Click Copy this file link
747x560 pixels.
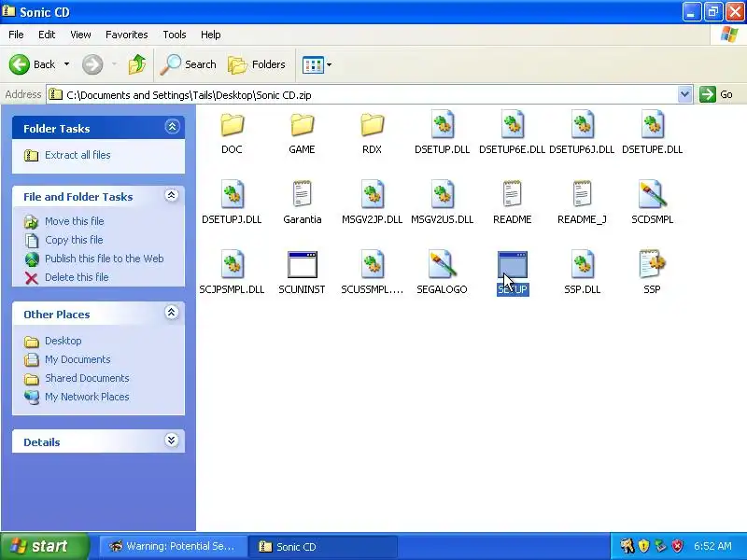tap(74, 240)
